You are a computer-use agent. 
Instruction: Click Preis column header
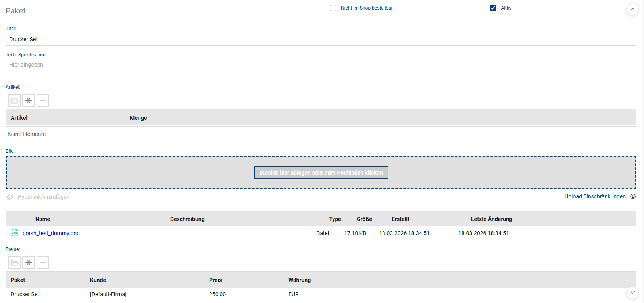click(x=215, y=280)
